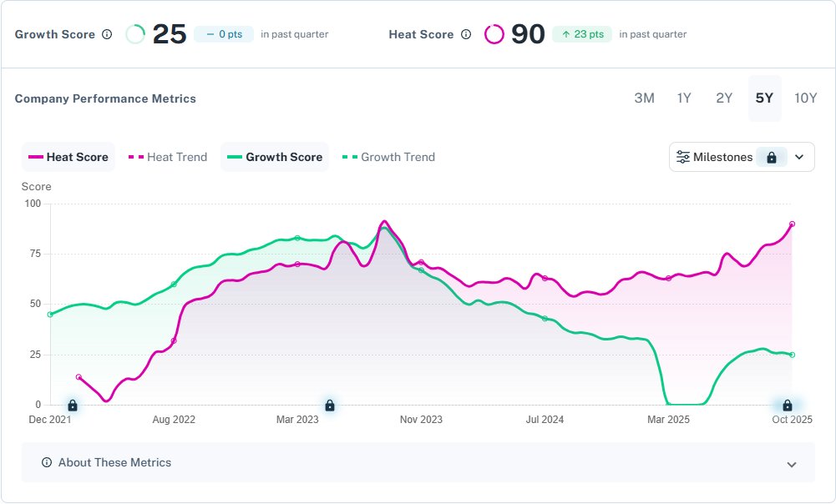836x504 pixels.
Task: Select the 5Y time range
Action: (x=764, y=98)
